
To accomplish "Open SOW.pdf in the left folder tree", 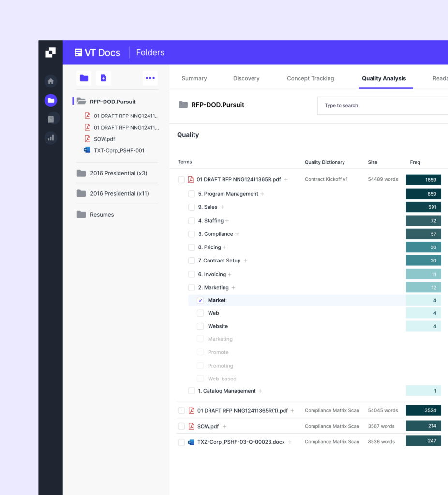I will pyautogui.click(x=104, y=139).
